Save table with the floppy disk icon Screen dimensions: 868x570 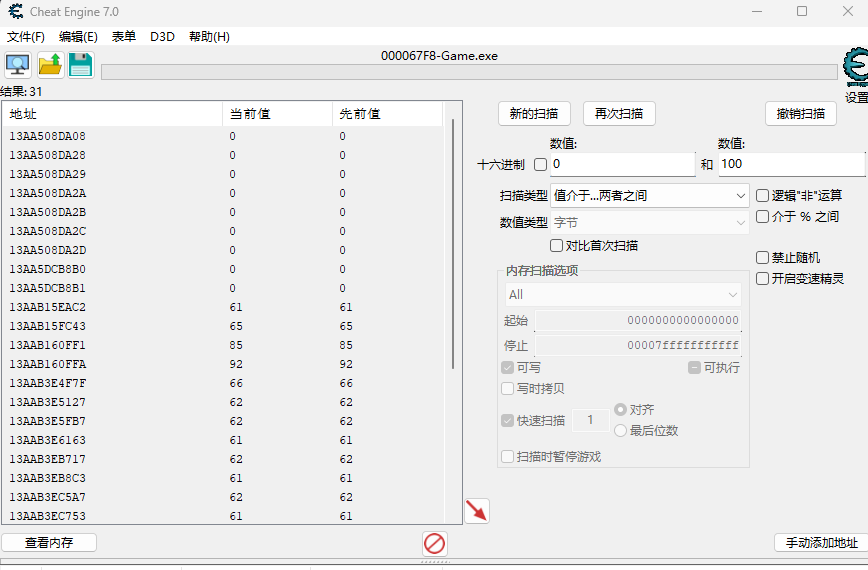pos(81,65)
